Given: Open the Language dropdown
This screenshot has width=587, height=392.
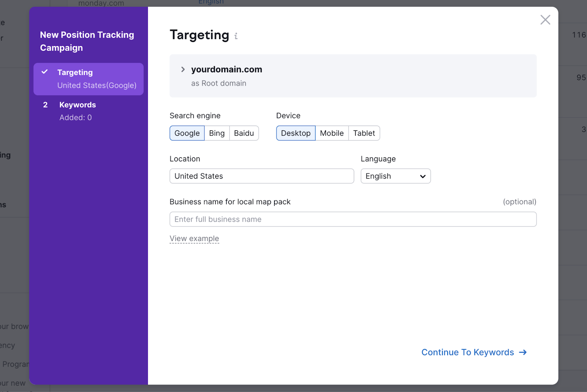Looking at the screenshot, I should (395, 176).
